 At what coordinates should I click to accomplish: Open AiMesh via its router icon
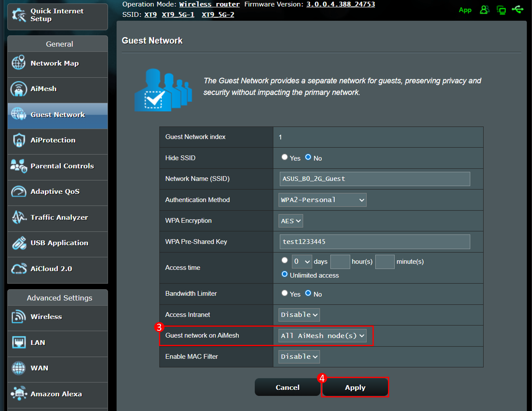point(18,89)
